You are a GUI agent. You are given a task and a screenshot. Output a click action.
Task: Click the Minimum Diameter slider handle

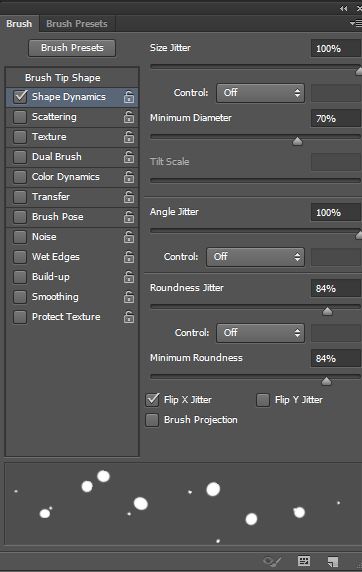[297, 141]
